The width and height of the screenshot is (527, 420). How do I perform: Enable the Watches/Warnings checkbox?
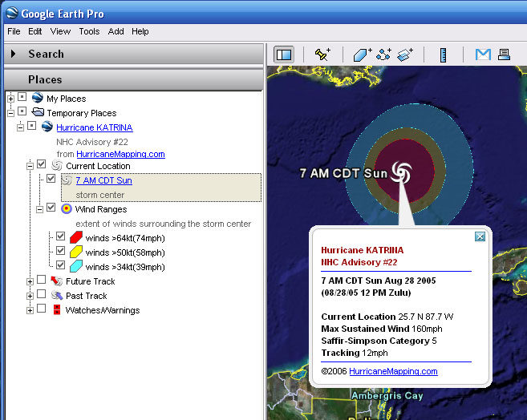[42, 309]
